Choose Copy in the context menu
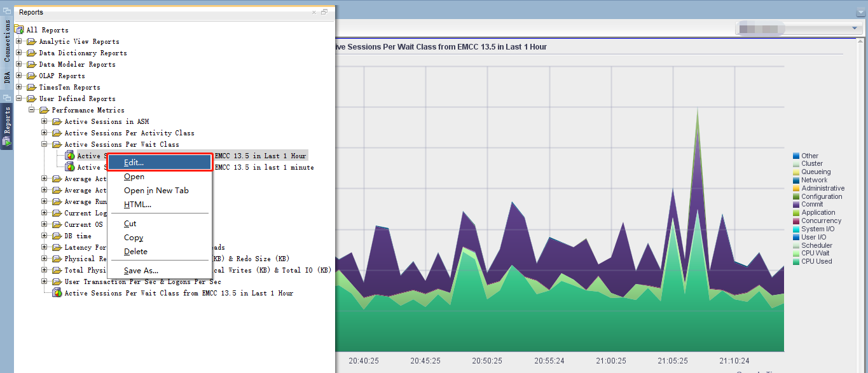The height and width of the screenshot is (373, 868). 159,238
